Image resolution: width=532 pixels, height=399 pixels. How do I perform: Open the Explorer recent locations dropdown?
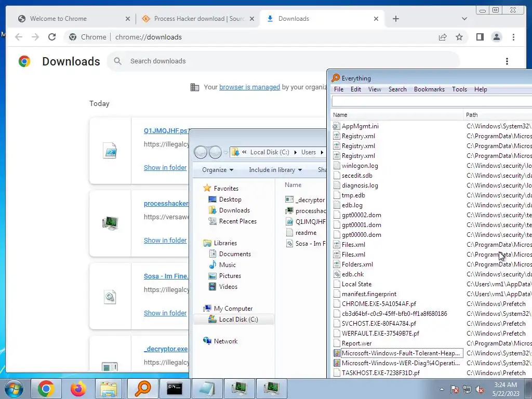click(225, 152)
